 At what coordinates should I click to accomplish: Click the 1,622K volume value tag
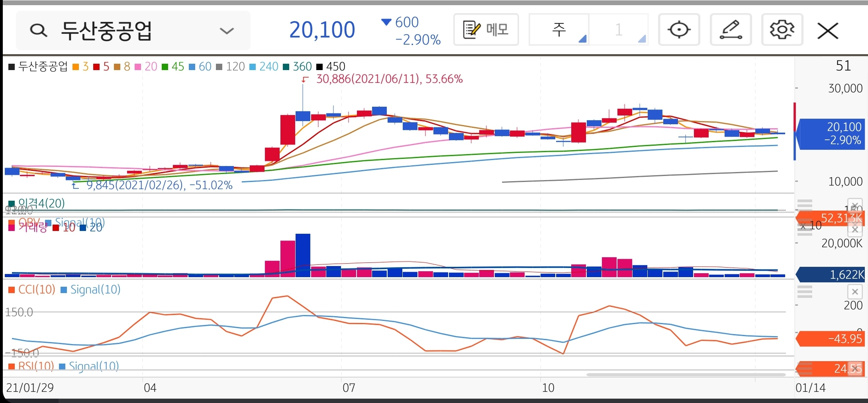[x=830, y=274]
